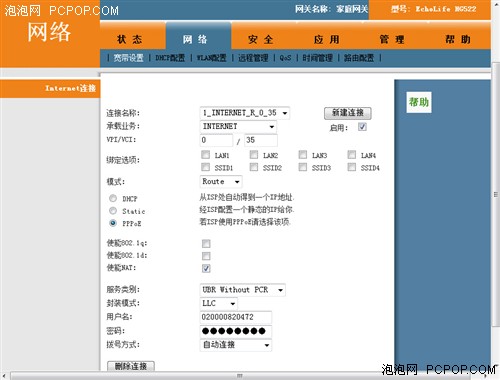The height and width of the screenshot is (380, 500).
Task: Check the SSID4 binding checkbox
Action: coord(352,167)
